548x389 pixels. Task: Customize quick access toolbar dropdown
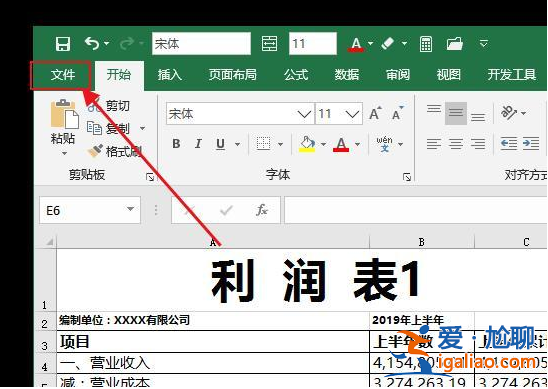pos(484,44)
